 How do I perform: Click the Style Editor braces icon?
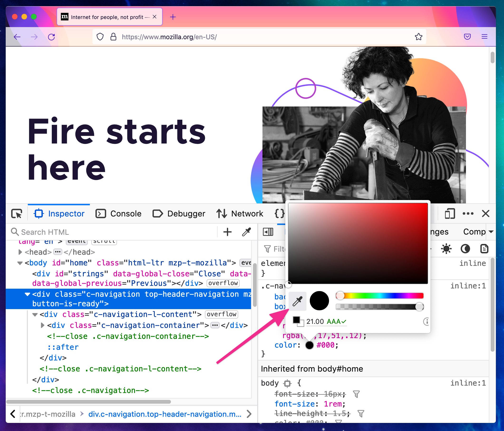(280, 214)
